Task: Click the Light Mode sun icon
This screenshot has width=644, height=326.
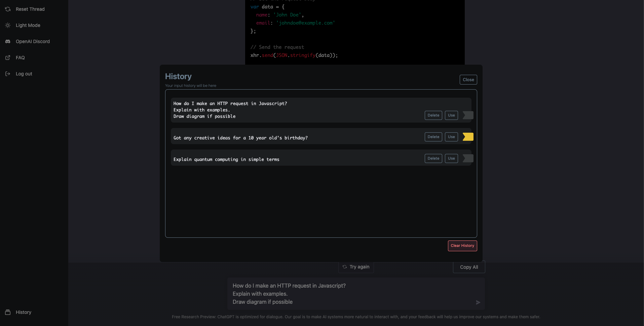Action: [x=8, y=25]
